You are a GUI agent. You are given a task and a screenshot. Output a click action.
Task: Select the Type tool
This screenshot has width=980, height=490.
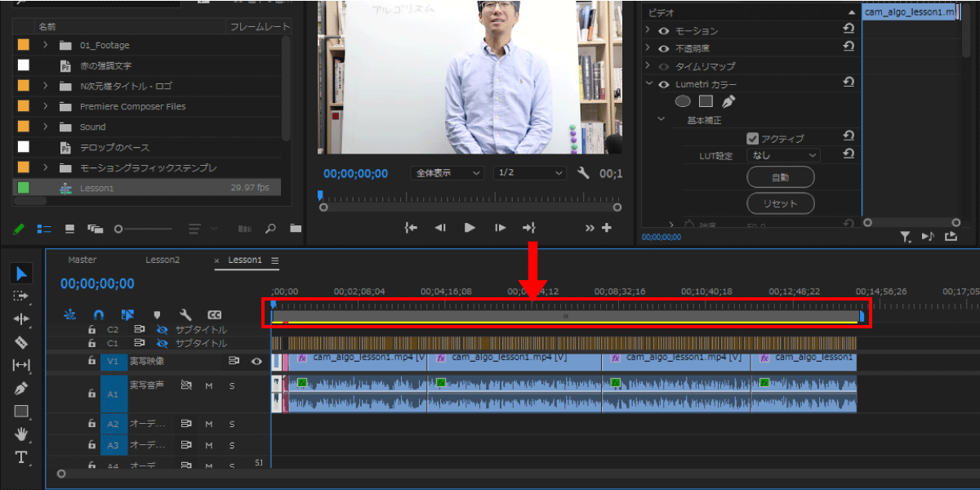22,457
